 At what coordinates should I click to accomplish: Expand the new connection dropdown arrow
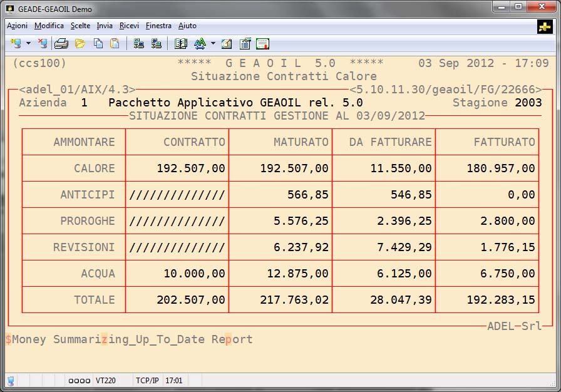coord(28,44)
